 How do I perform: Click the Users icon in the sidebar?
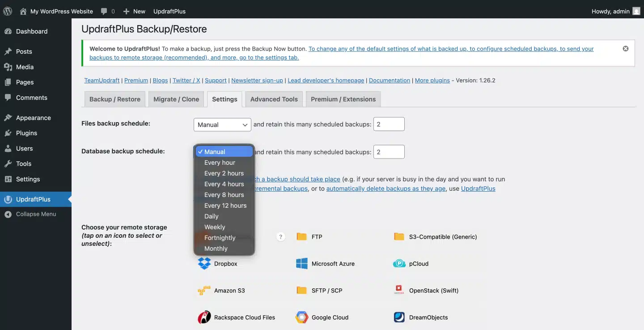coord(8,148)
